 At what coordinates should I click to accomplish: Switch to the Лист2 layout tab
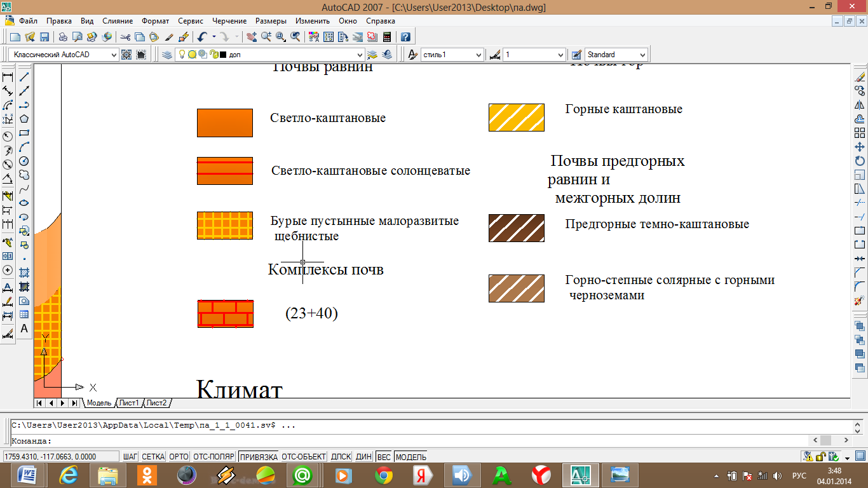click(x=157, y=403)
